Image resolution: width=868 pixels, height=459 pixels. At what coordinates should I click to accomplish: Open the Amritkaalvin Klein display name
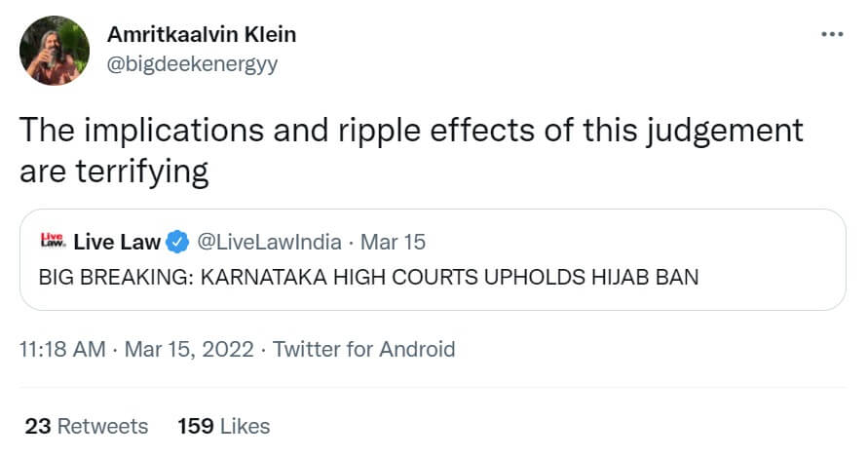point(200,35)
